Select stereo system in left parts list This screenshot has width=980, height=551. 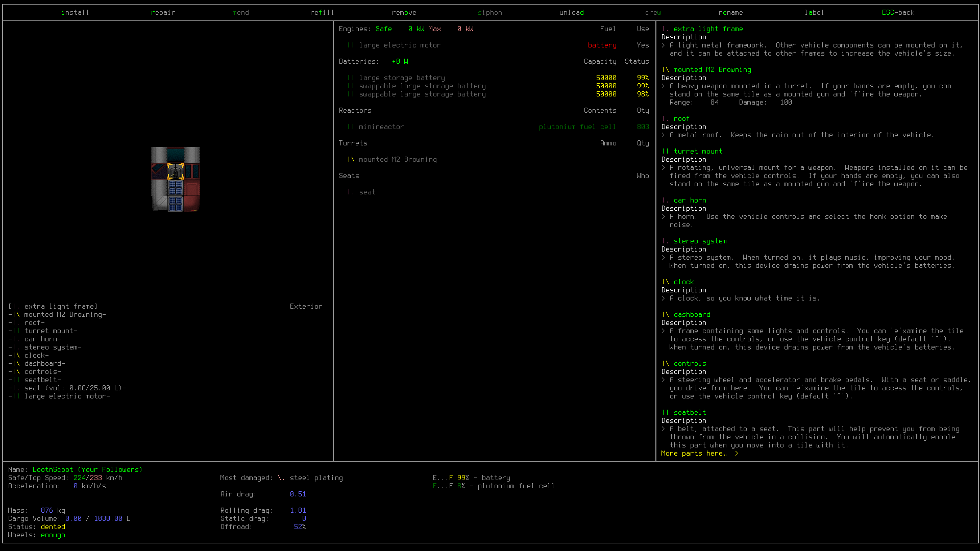coord(45,347)
